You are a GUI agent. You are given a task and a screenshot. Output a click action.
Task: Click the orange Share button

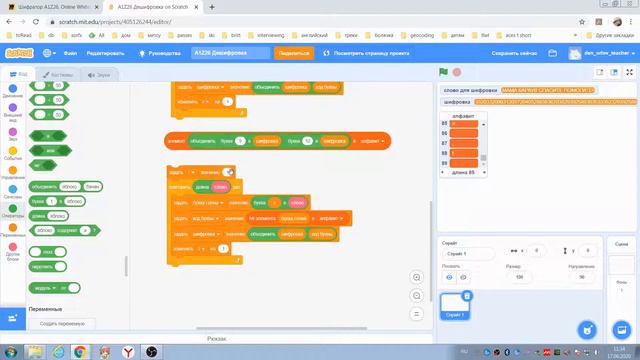pos(294,53)
